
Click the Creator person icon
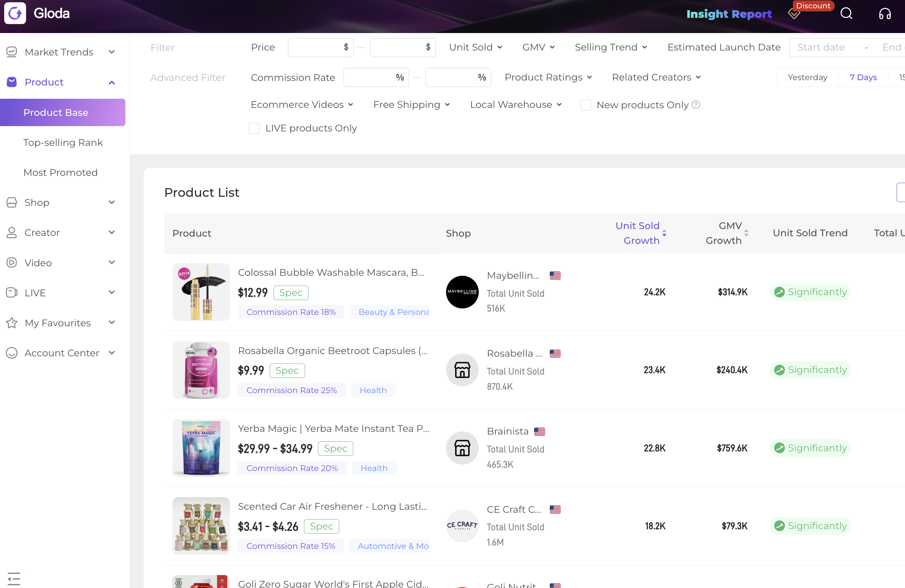click(12, 232)
